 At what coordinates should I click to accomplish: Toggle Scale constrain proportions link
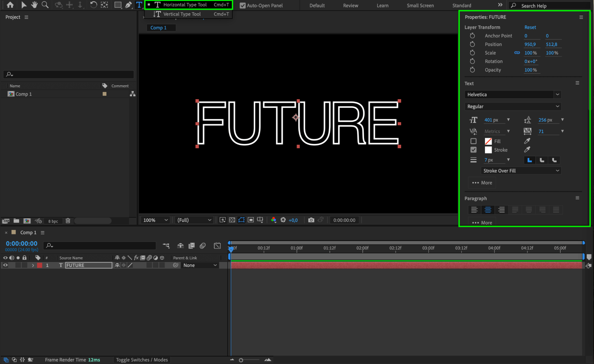(517, 53)
